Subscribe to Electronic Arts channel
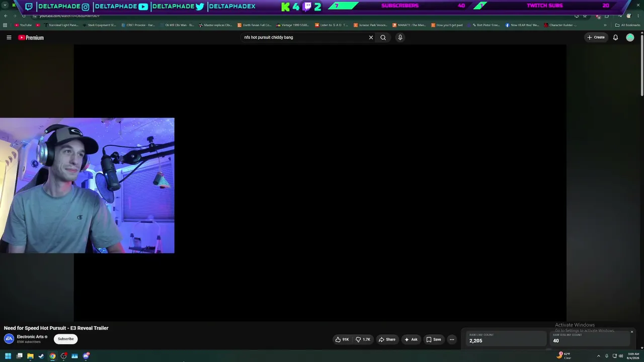644x362 pixels. (65, 339)
